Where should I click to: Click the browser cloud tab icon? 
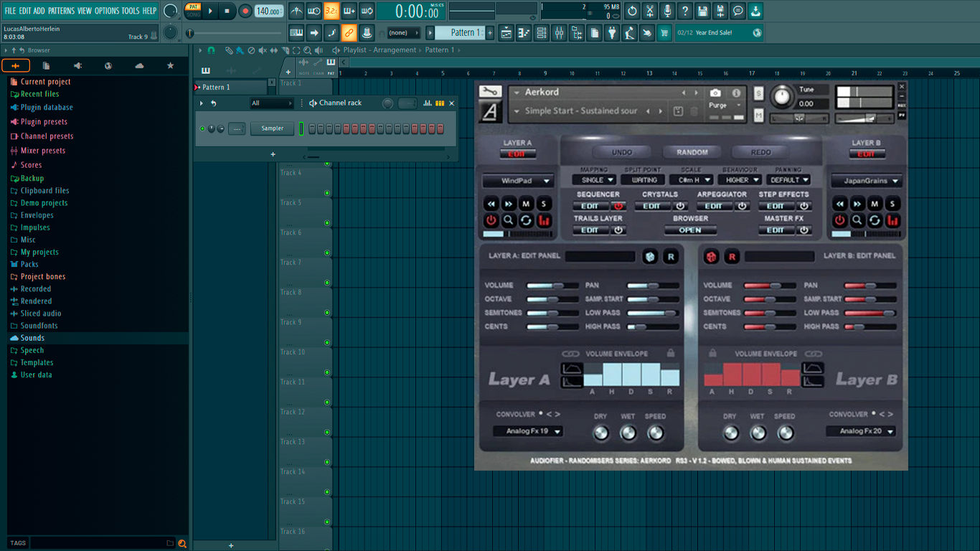(x=139, y=65)
